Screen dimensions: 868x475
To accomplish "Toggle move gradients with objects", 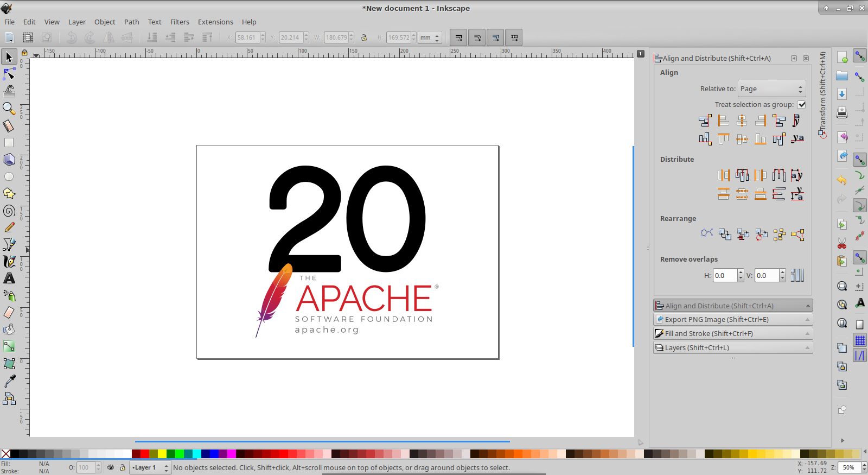I will (496, 37).
